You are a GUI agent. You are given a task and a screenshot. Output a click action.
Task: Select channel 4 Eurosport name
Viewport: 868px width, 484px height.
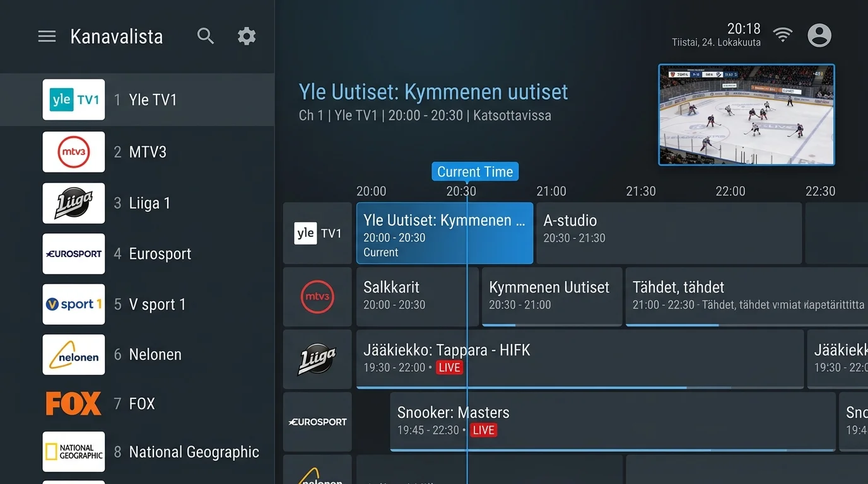coord(160,254)
